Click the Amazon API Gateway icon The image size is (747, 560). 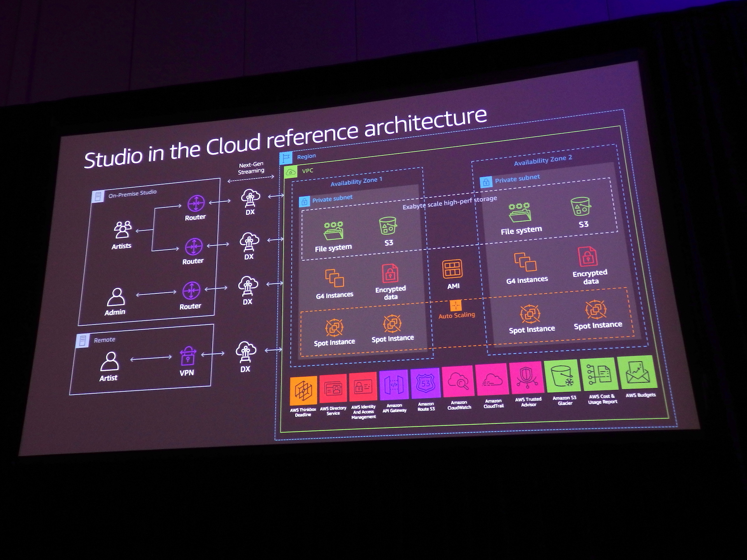tap(393, 385)
